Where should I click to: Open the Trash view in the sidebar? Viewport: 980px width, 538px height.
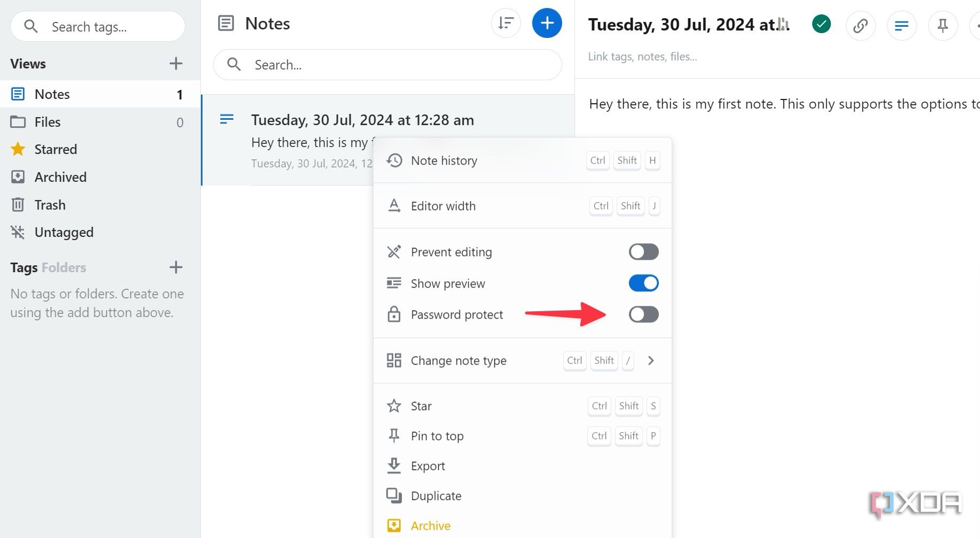(x=50, y=204)
